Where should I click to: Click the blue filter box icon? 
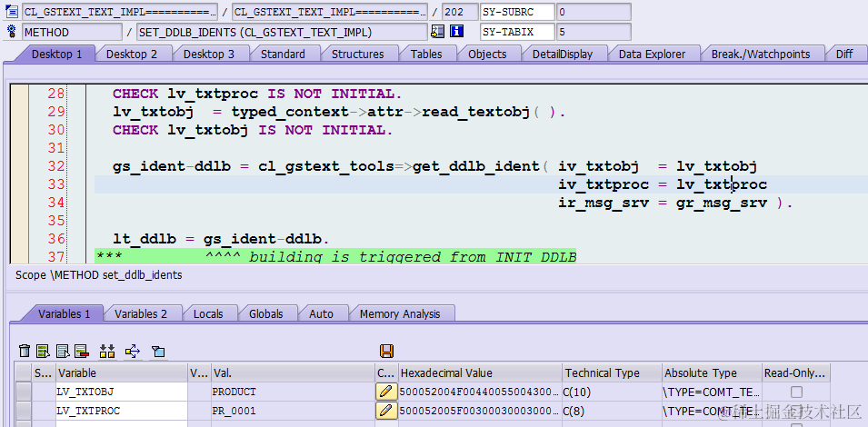[x=158, y=351]
